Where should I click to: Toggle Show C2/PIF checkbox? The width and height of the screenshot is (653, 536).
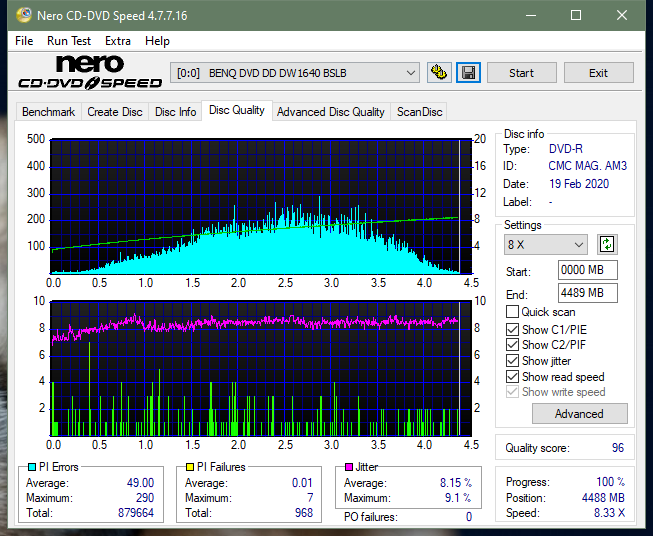[512, 345]
